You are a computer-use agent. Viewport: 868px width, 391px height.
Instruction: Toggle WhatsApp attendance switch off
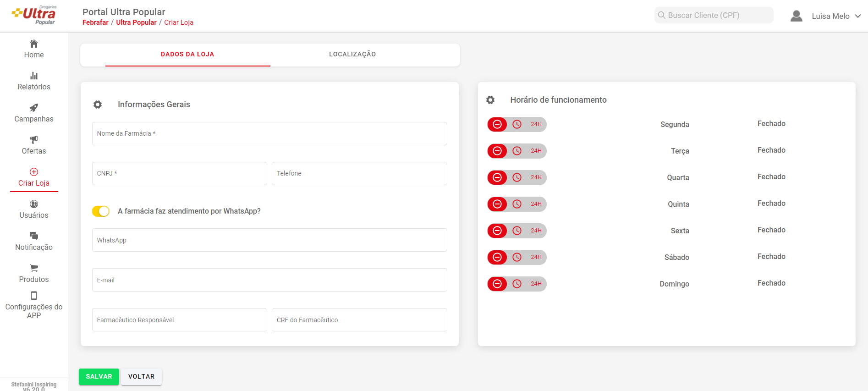(101, 211)
